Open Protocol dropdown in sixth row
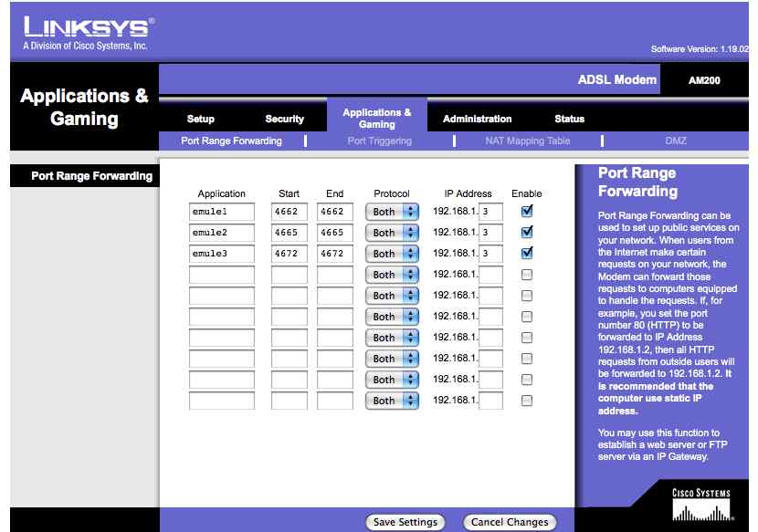This screenshot has height=532, width=758. [392, 317]
